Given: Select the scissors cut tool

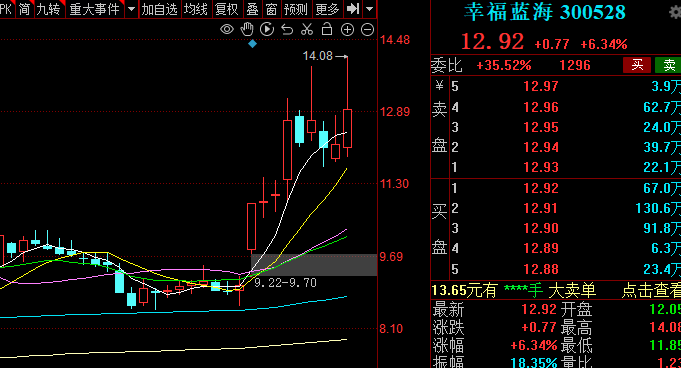Looking at the screenshot, I should coord(307,30).
